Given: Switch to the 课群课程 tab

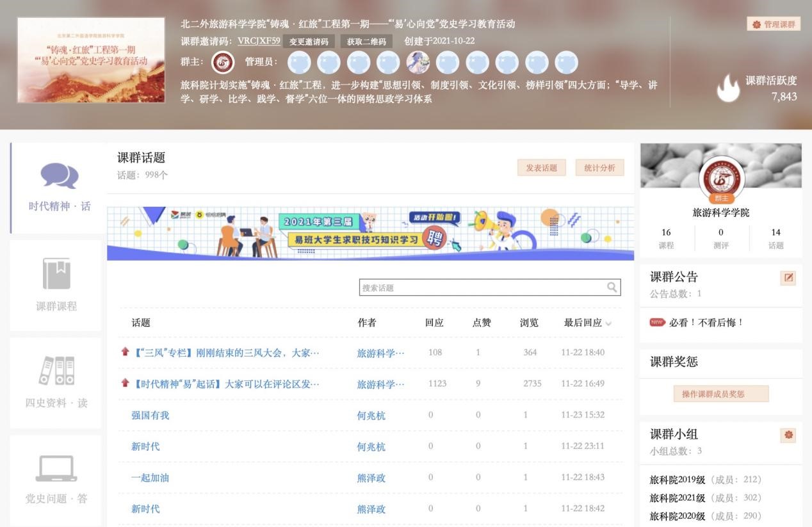Looking at the screenshot, I should (x=56, y=286).
